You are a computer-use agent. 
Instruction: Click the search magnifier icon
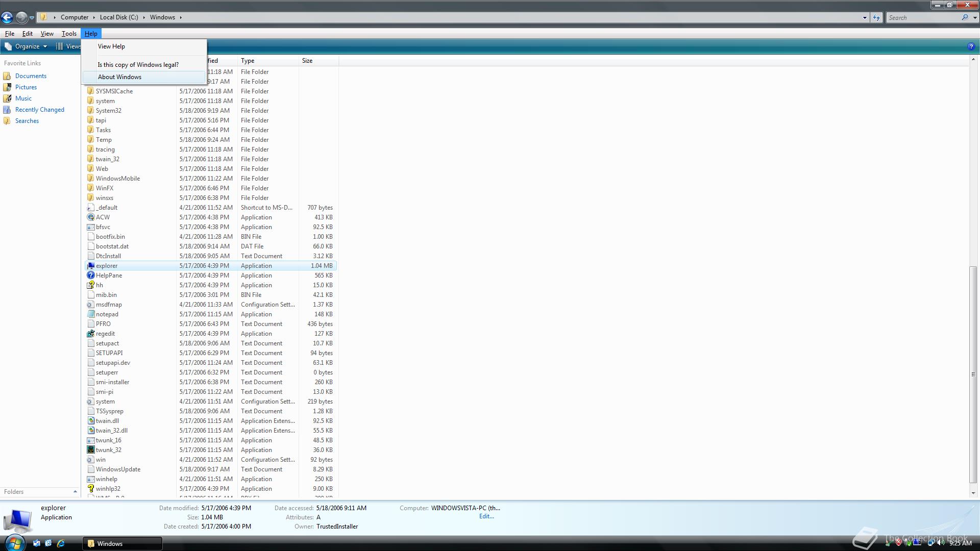click(x=965, y=17)
